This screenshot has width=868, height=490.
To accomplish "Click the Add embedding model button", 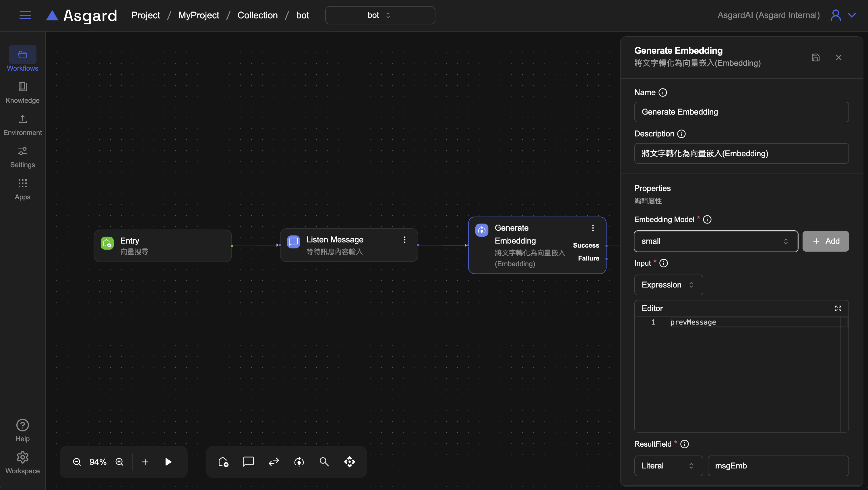I will tap(825, 241).
